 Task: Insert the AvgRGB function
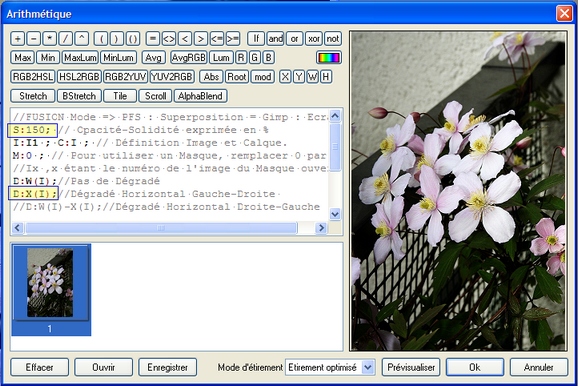tap(188, 58)
